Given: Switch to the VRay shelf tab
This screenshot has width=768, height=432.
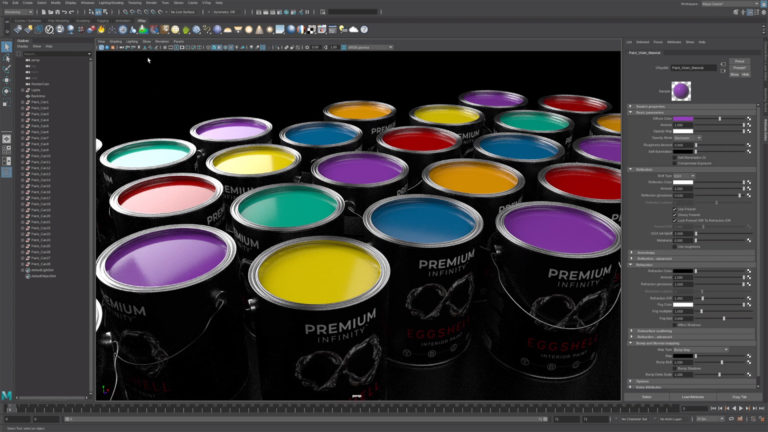Looking at the screenshot, I should pos(142,21).
